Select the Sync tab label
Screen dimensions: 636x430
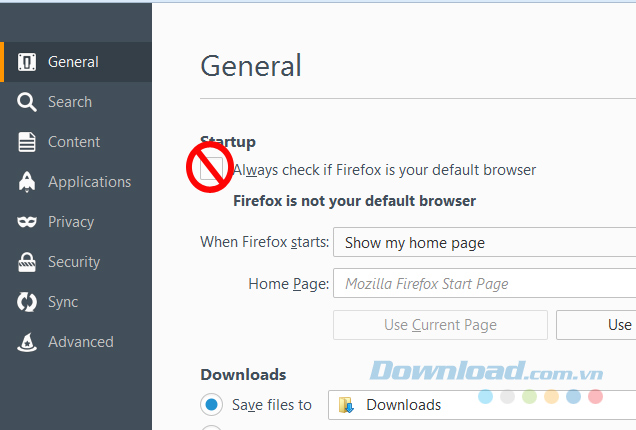(x=63, y=302)
